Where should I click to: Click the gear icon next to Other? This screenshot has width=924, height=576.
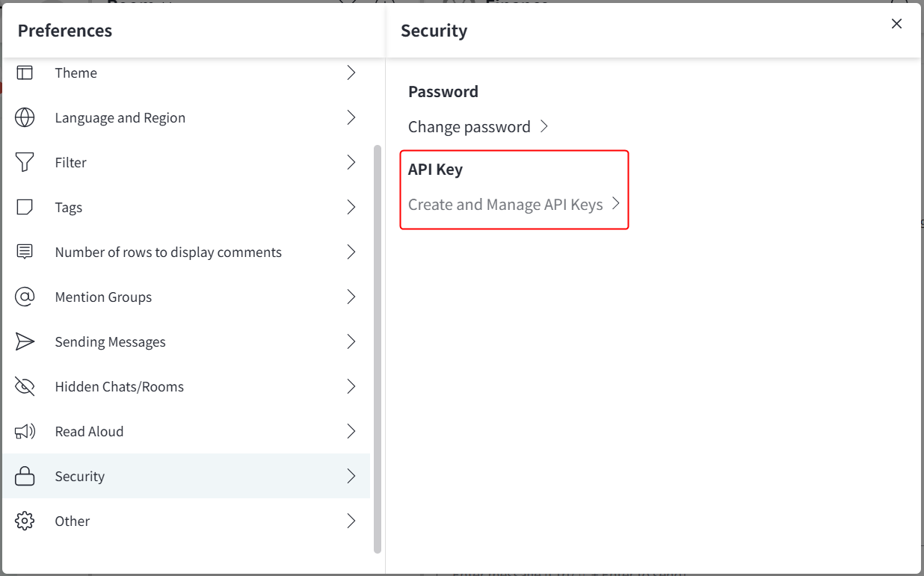click(25, 521)
